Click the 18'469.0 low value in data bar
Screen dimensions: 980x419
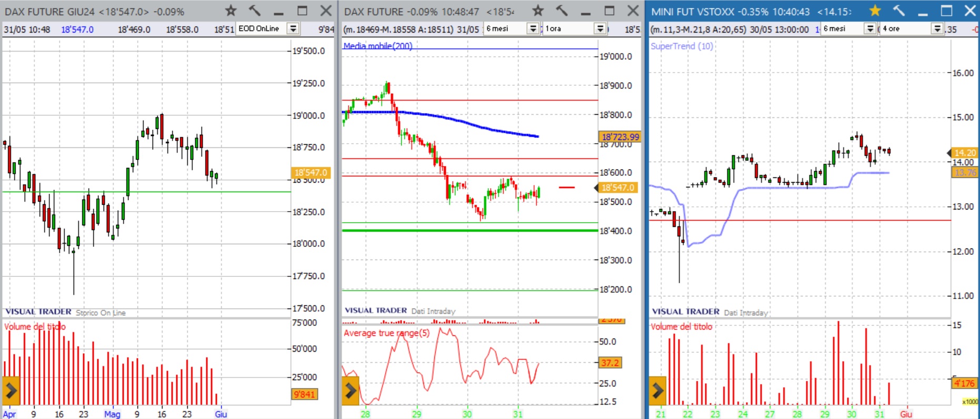coord(134,29)
